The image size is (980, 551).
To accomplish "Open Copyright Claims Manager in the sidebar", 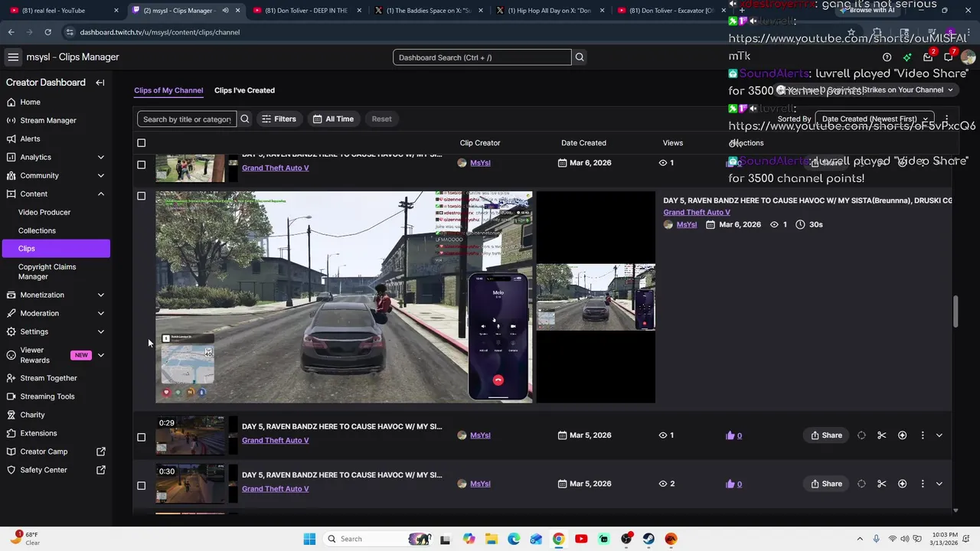I will coord(47,272).
